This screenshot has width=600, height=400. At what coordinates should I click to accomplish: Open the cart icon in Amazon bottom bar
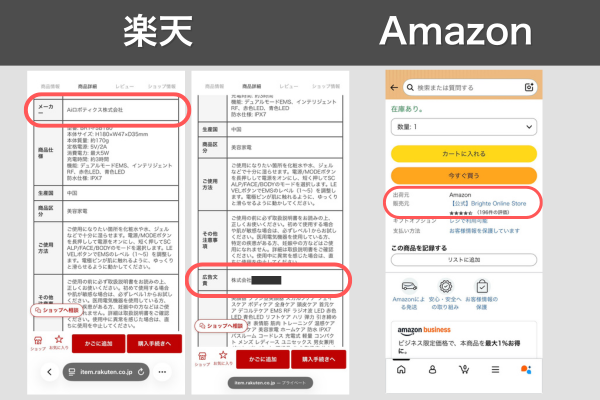click(x=464, y=369)
